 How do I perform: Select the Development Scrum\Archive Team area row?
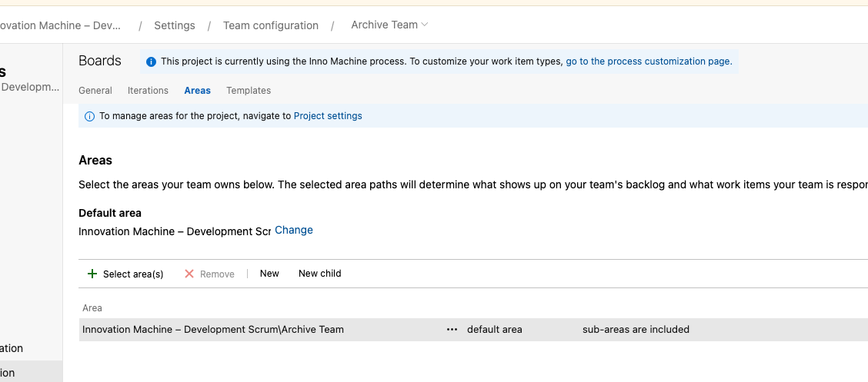pos(213,330)
